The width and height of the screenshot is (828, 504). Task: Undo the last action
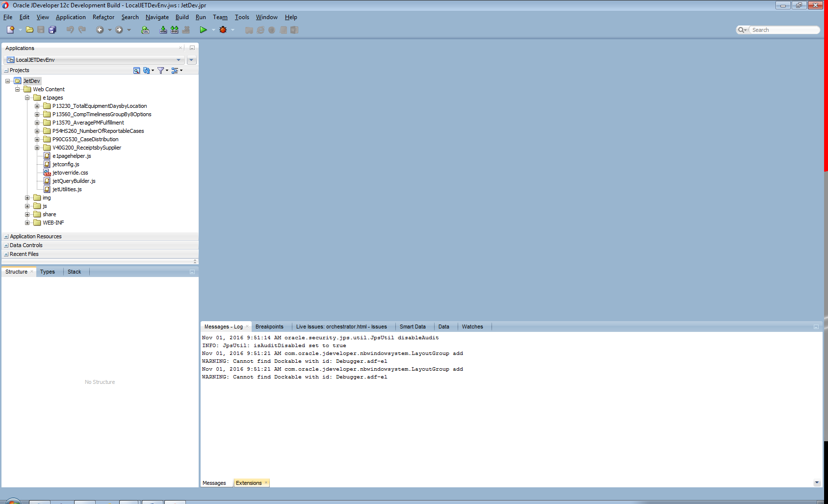click(x=70, y=29)
